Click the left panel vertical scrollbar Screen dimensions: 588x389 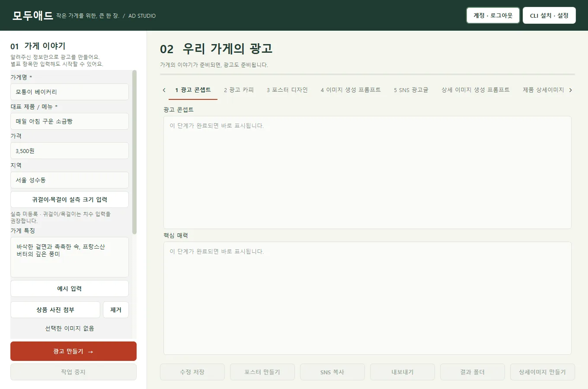point(134,152)
